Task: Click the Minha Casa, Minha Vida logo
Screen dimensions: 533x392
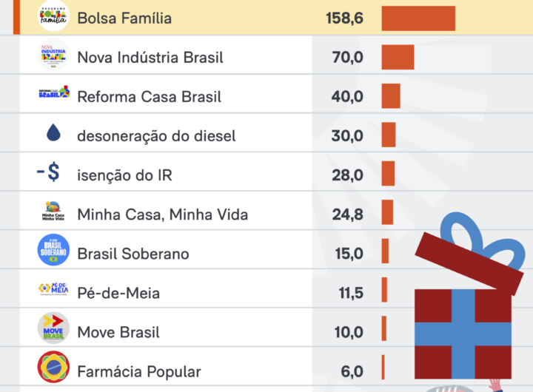Action: click(53, 214)
